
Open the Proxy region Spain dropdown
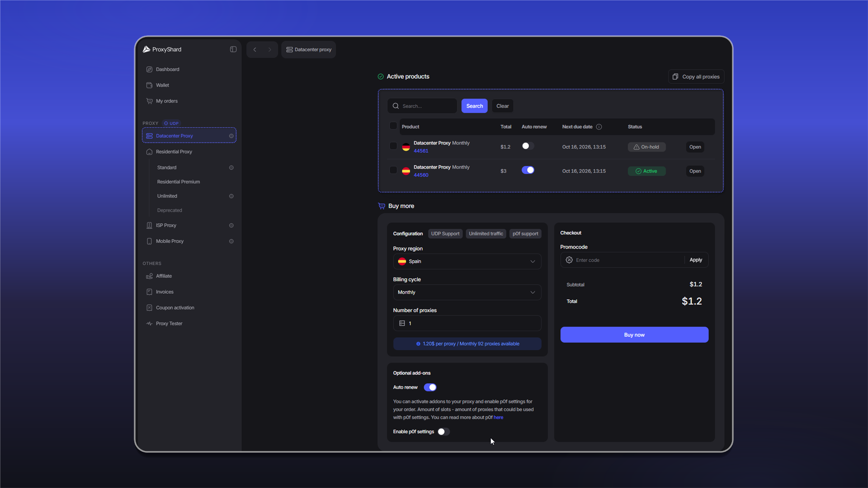pyautogui.click(x=467, y=262)
